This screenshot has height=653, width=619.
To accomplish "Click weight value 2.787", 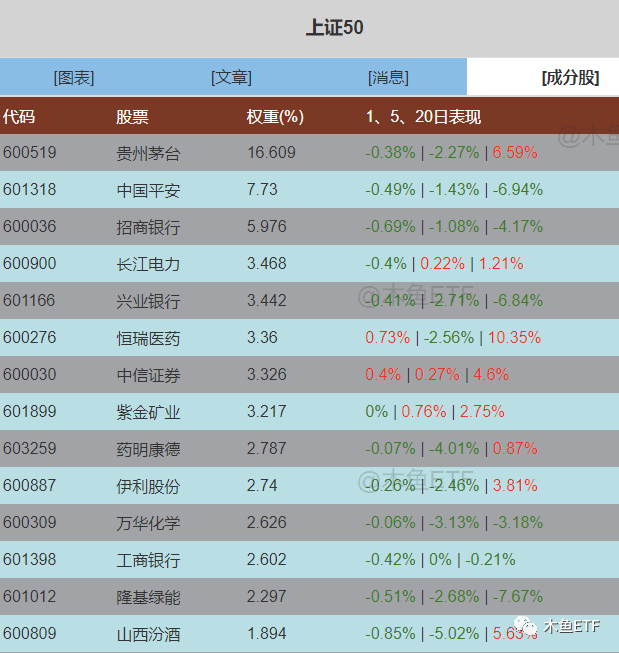I will (267, 449).
